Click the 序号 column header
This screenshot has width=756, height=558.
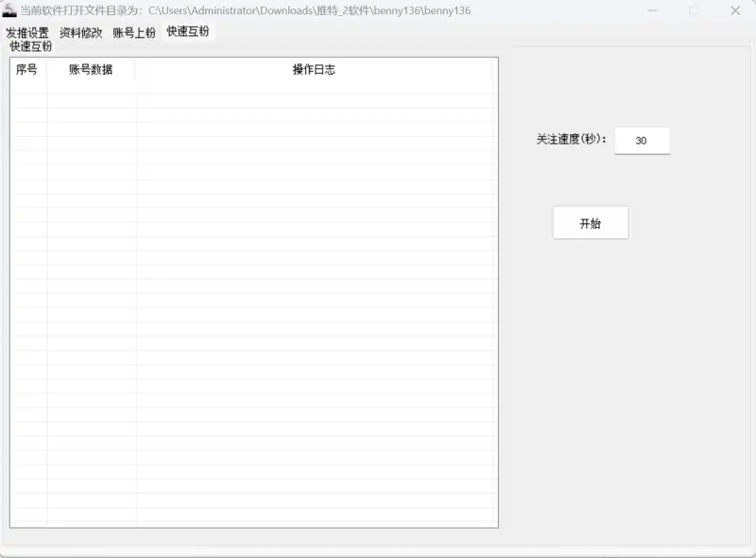[27, 69]
